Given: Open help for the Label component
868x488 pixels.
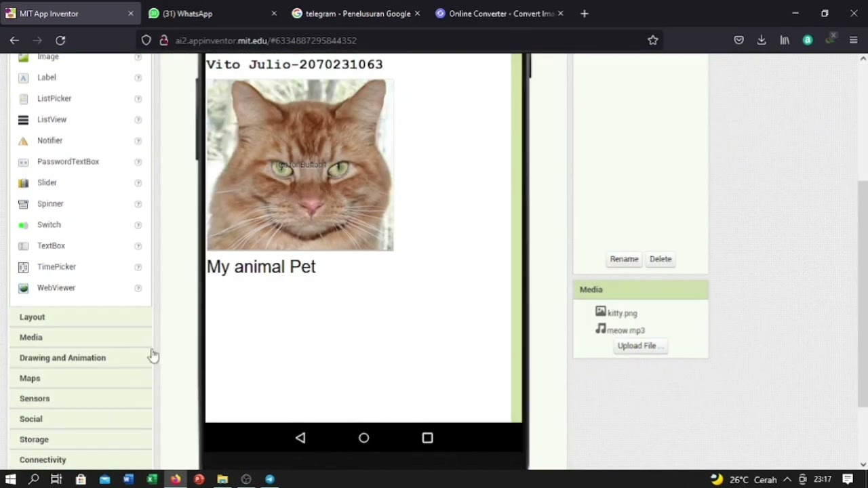Looking at the screenshot, I should point(138,77).
